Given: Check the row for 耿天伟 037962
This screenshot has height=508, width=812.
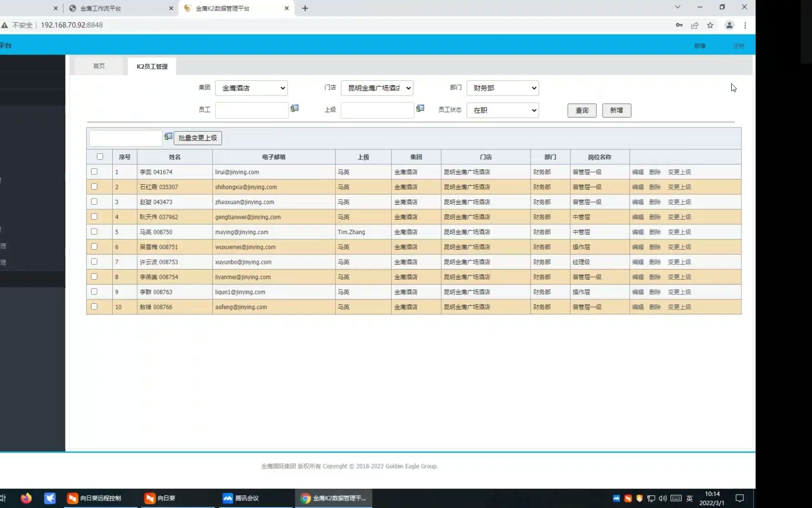Looking at the screenshot, I should tap(94, 217).
